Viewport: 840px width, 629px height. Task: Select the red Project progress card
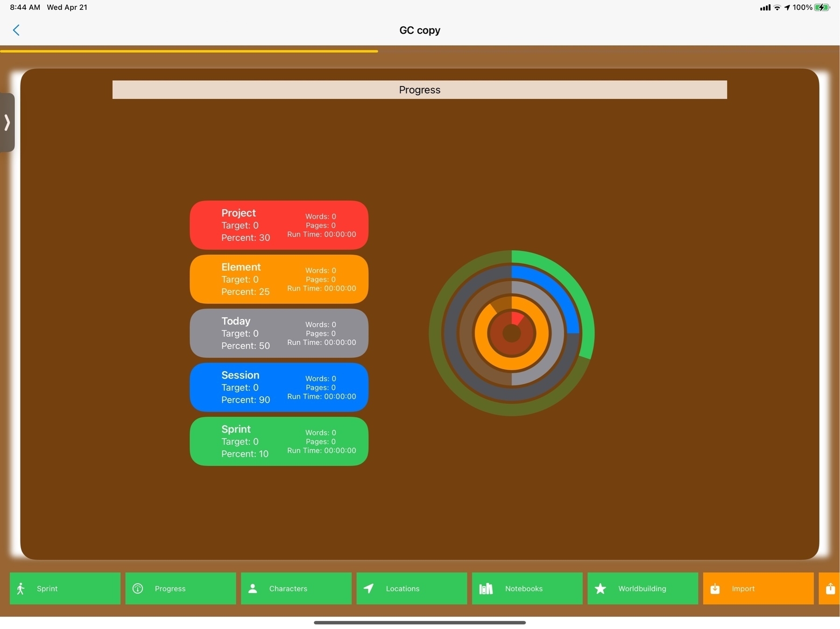[279, 225]
